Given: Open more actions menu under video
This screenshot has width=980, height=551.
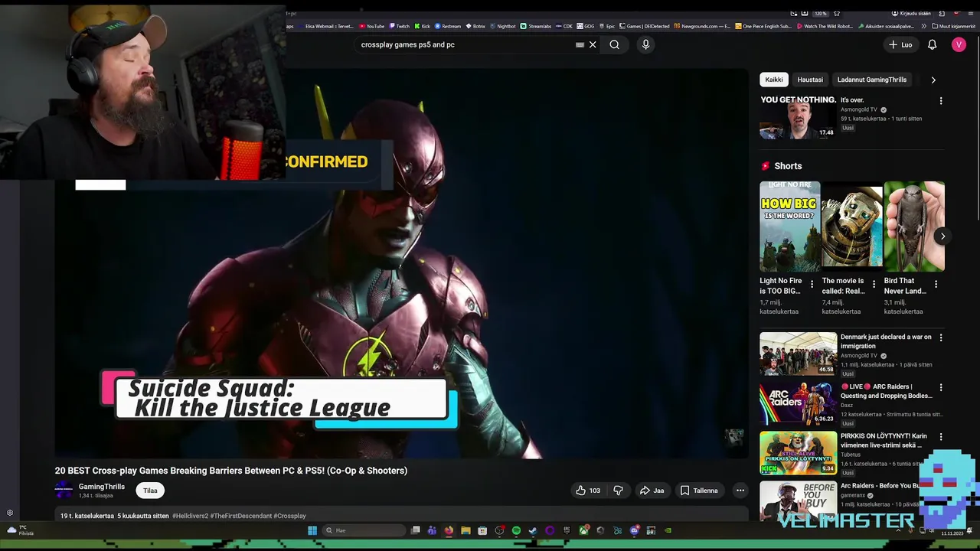Looking at the screenshot, I should [740, 491].
